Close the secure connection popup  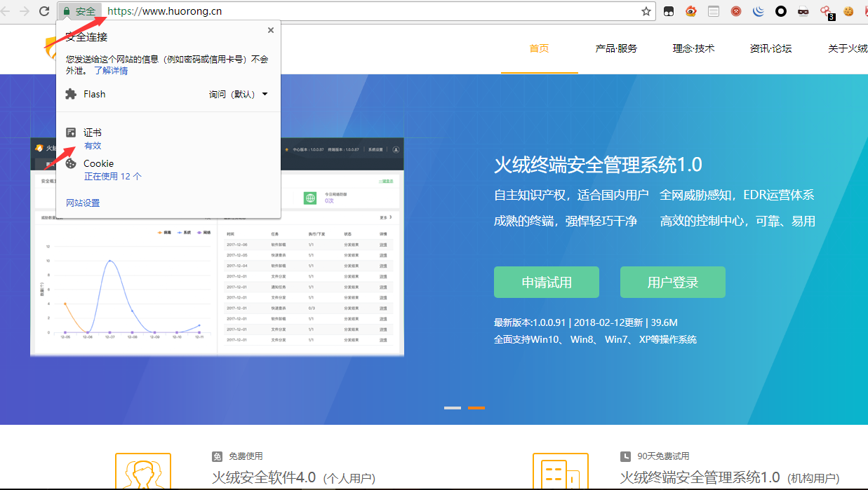(x=270, y=30)
